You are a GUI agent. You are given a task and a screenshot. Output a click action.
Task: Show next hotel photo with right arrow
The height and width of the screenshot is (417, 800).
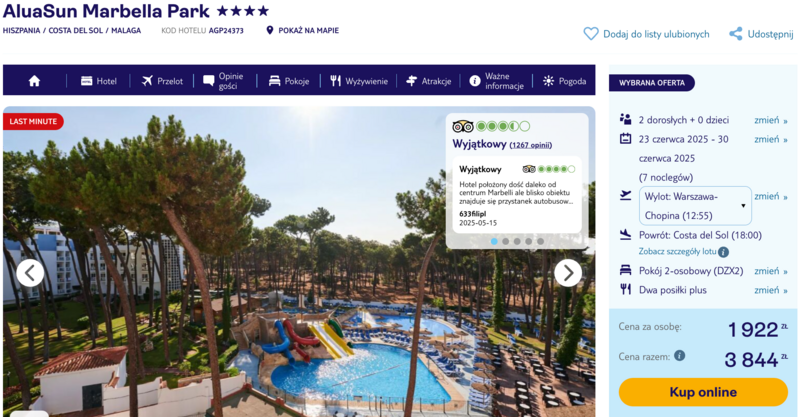[567, 273]
